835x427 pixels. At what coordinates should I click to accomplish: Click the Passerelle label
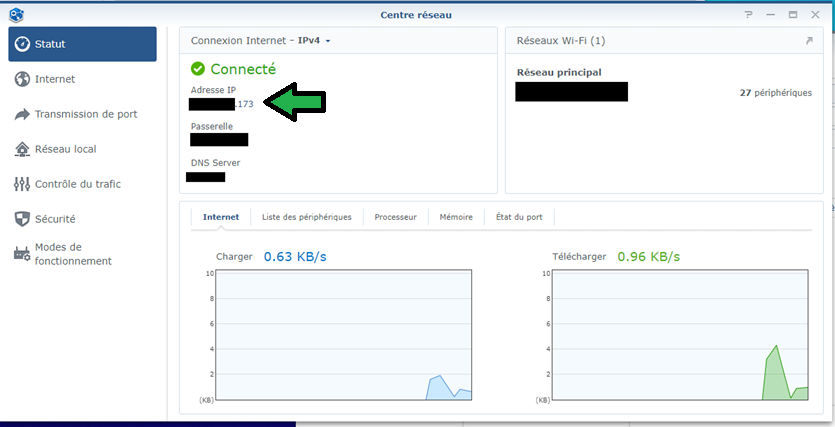212,127
